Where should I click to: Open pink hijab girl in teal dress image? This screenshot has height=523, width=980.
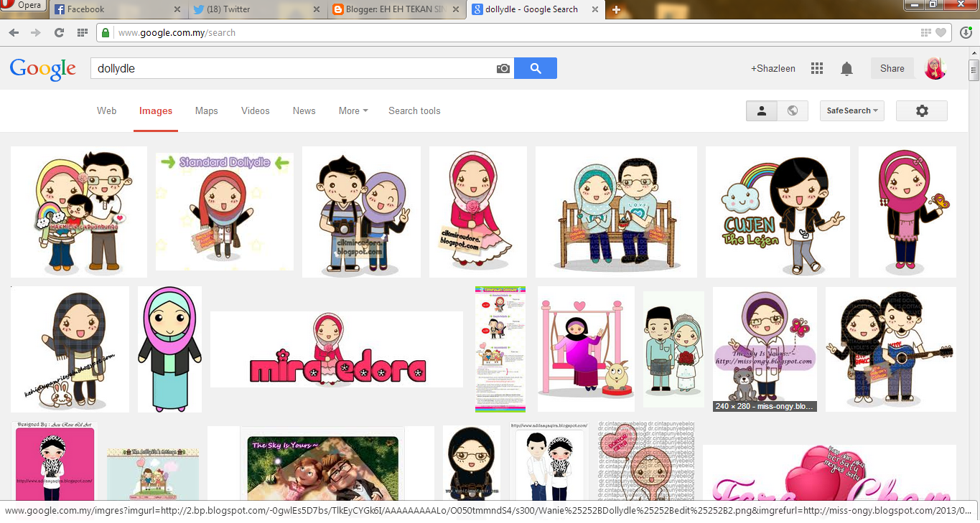pyautogui.click(x=169, y=349)
